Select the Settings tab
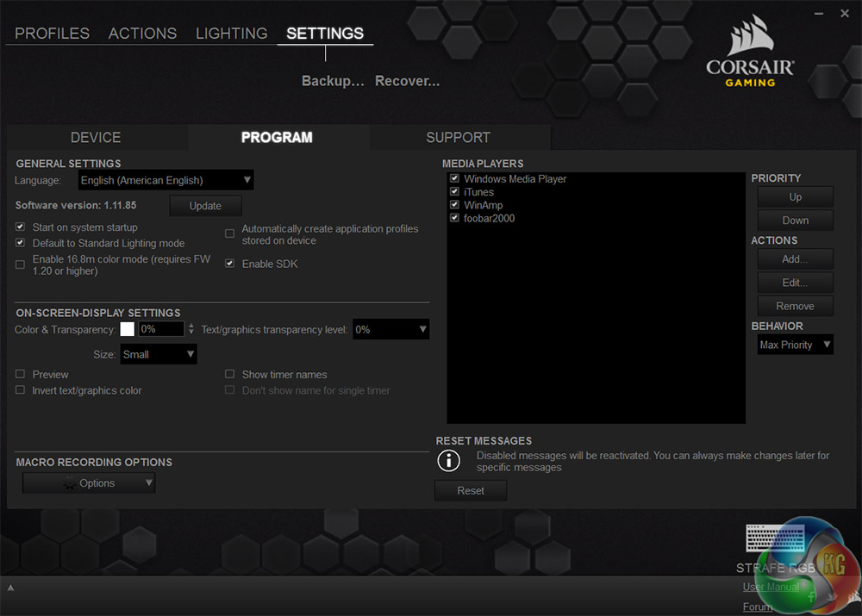 (x=325, y=34)
